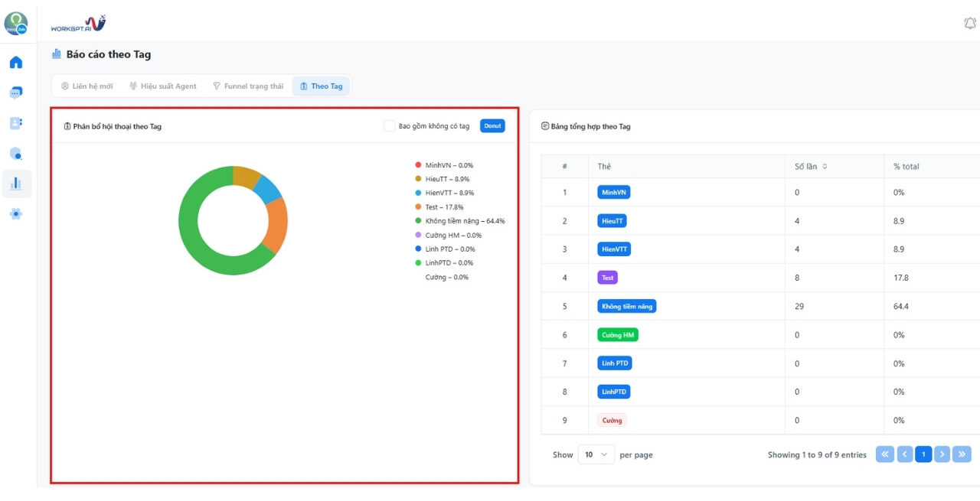Open the 'Funnel trạng thái' tab
Screen dimensions: 980x501
click(247, 86)
